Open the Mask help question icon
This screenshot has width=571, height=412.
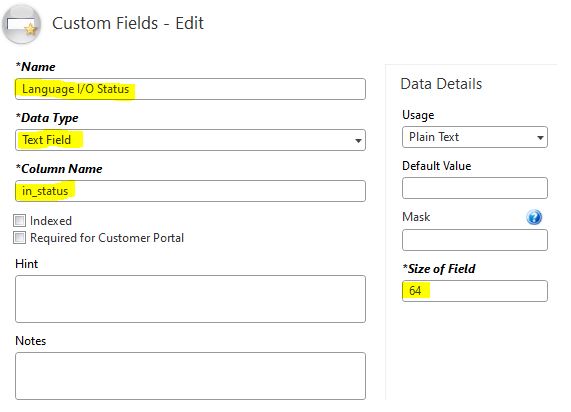pyautogui.click(x=534, y=217)
